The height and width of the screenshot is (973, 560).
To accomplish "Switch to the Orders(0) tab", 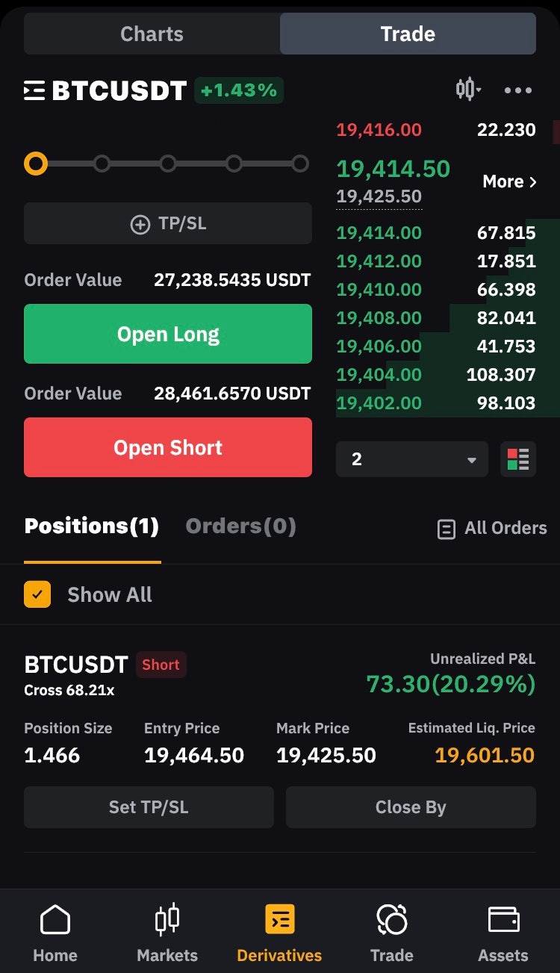I will coord(240,526).
